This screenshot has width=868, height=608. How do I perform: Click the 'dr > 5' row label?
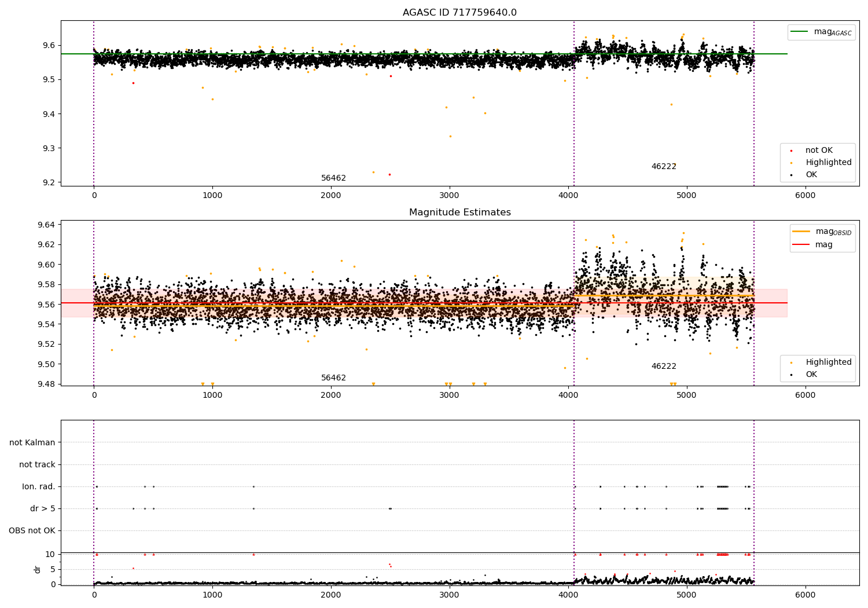click(43, 508)
